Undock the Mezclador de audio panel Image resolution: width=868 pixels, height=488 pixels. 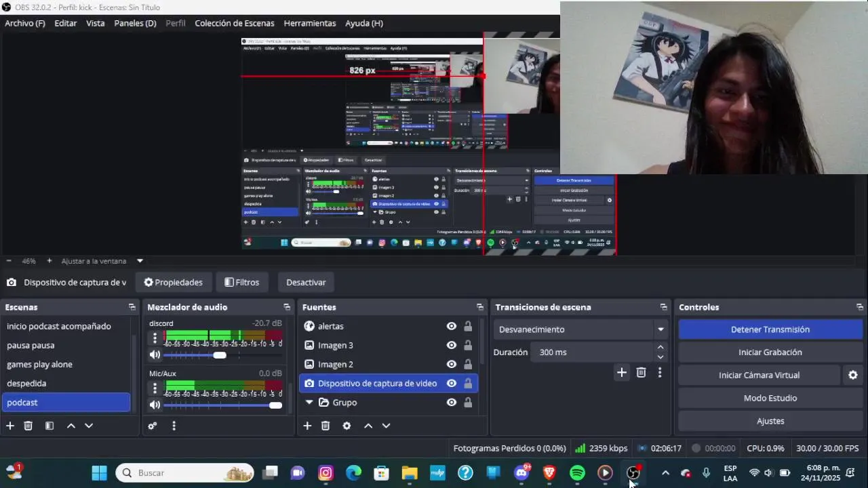pyautogui.click(x=287, y=307)
